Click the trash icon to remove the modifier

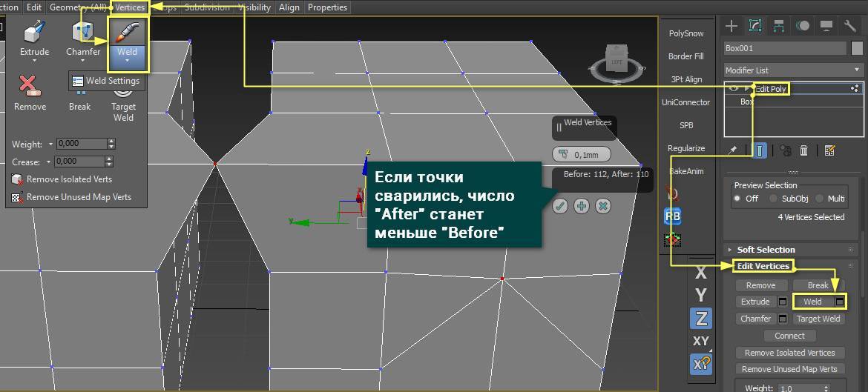point(803,150)
